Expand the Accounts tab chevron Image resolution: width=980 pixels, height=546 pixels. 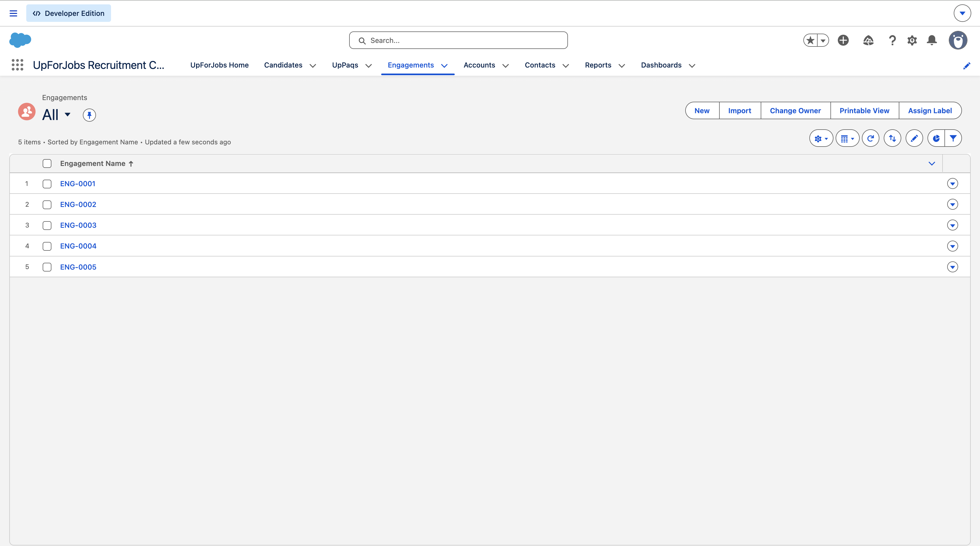tap(505, 65)
